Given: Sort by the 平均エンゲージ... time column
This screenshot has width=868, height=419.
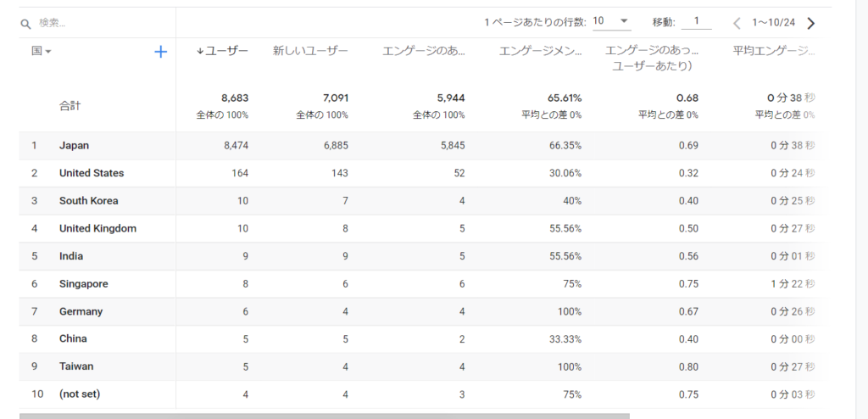Looking at the screenshot, I should point(773,51).
